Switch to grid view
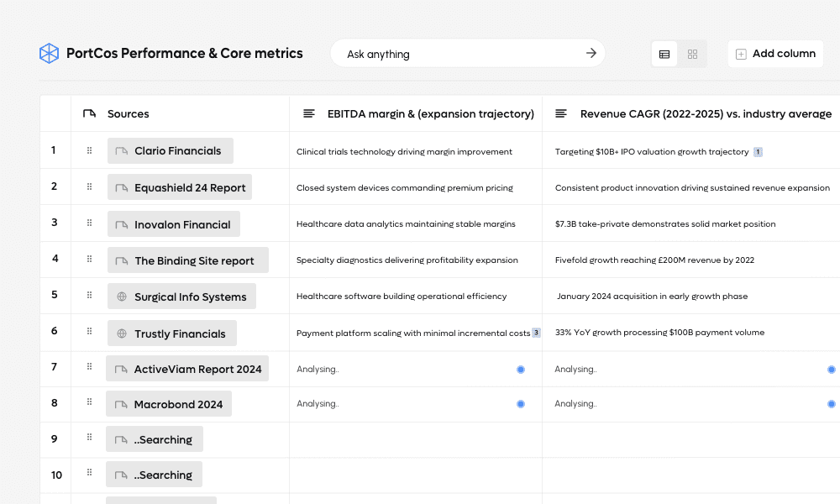Image resolution: width=840 pixels, height=504 pixels. coord(692,54)
